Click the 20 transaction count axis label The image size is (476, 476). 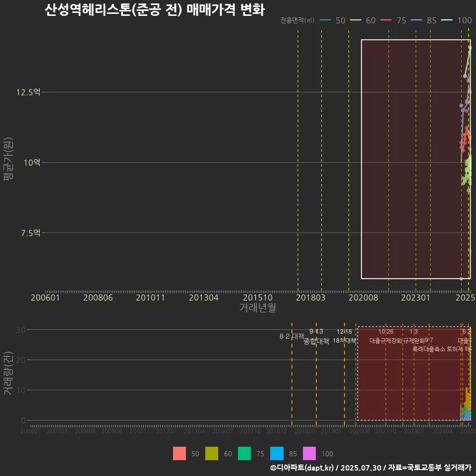(21, 360)
